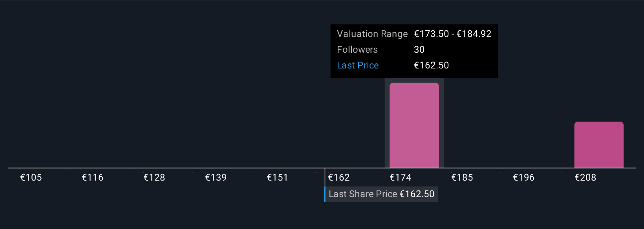This screenshot has width=644, height=229.
Task: Select the €116 axis label
Action: [93, 177]
